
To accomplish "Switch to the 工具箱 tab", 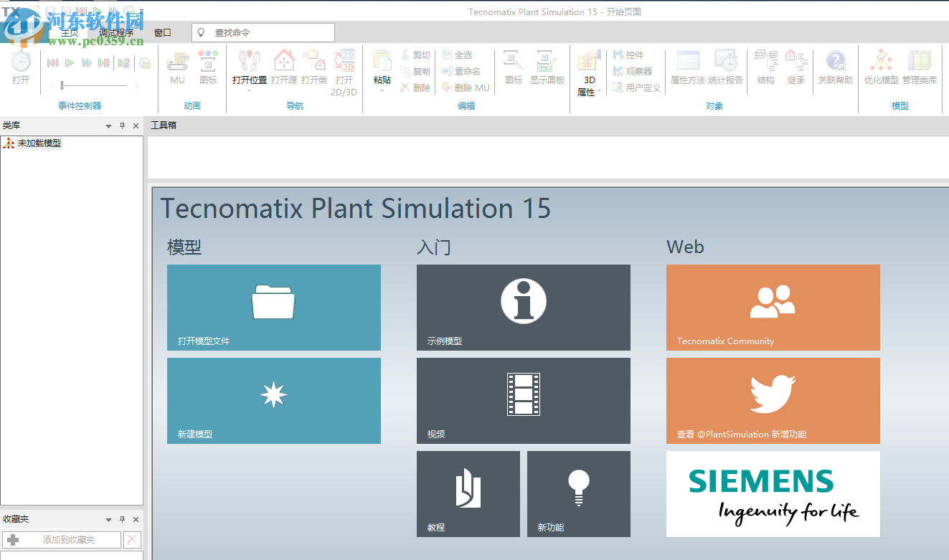I will pyautogui.click(x=163, y=125).
